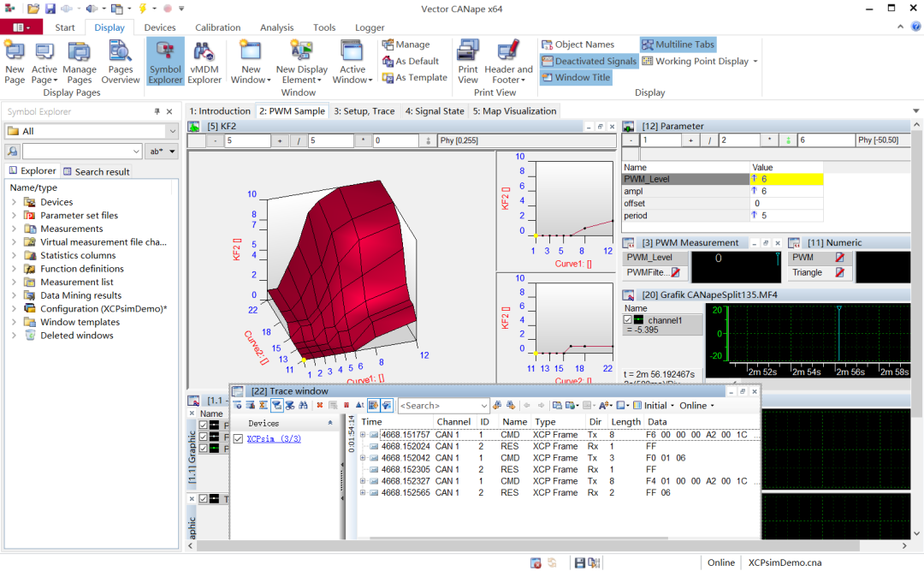Switch to the Calibration ribbon tab
The width and height of the screenshot is (924, 571).
click(x=217, y=27)
